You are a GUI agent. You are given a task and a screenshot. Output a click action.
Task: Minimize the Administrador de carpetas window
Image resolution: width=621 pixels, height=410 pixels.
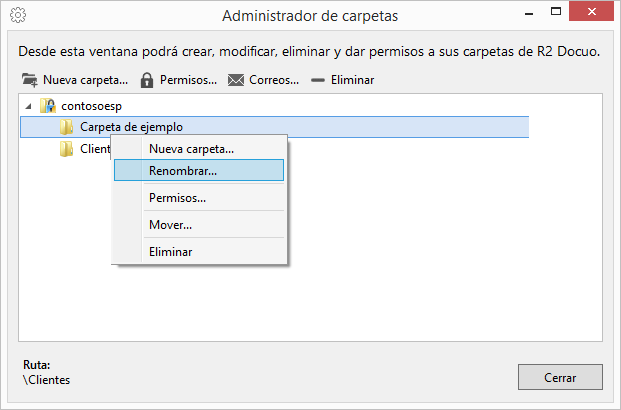tap(529, 13)
